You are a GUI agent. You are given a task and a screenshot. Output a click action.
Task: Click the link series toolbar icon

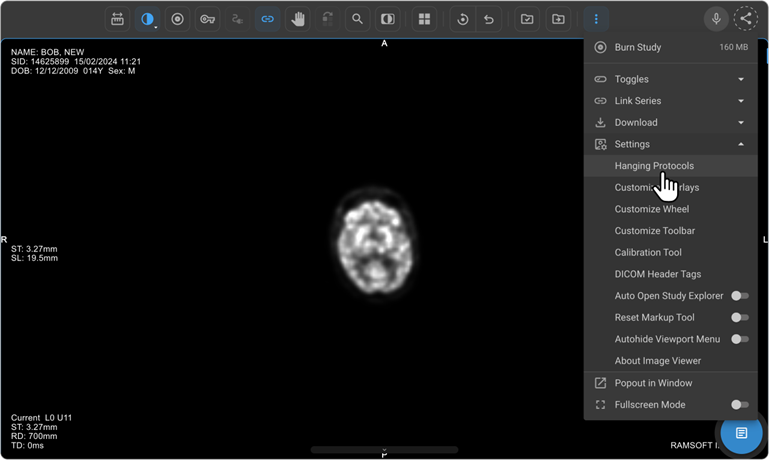[267, 19]
